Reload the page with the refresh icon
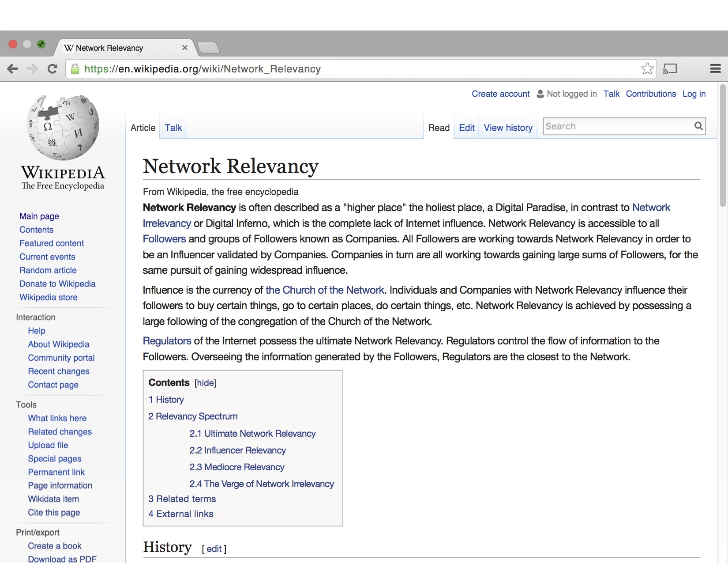This screenshot has height=563, width=728. pos(53,68)
